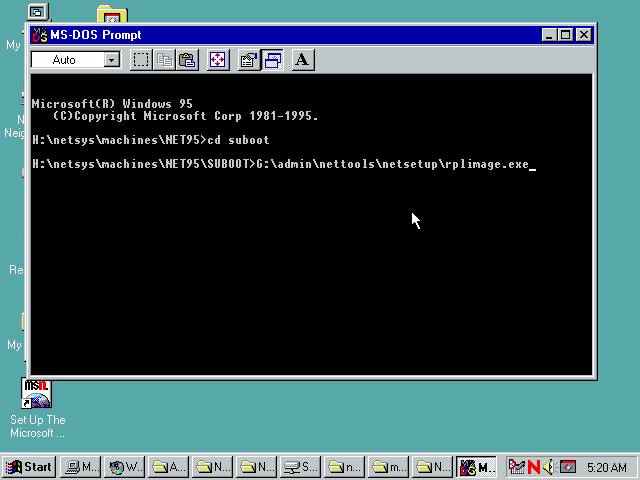
Task: Select the Mark tool in the toolbar
Action: tap(141, 60)
